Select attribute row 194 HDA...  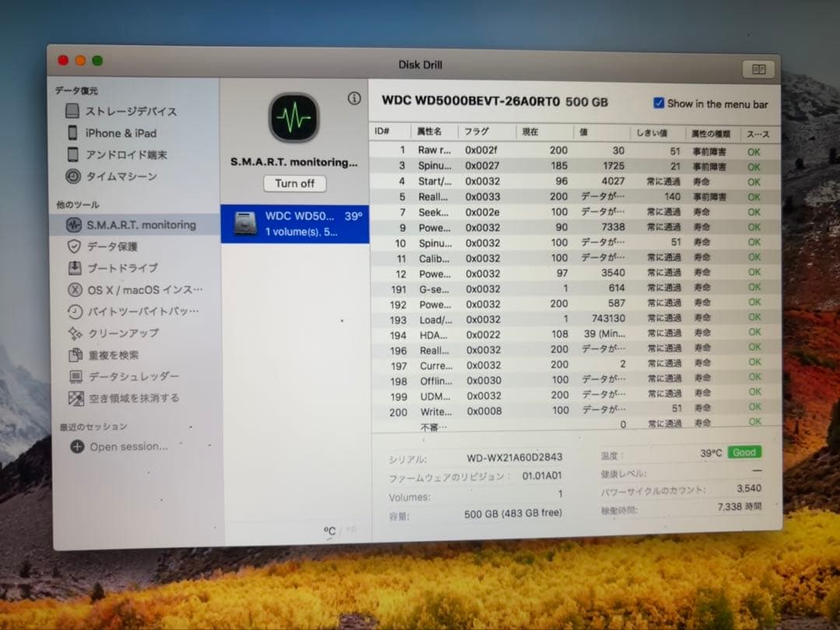[x=574, y=334]
